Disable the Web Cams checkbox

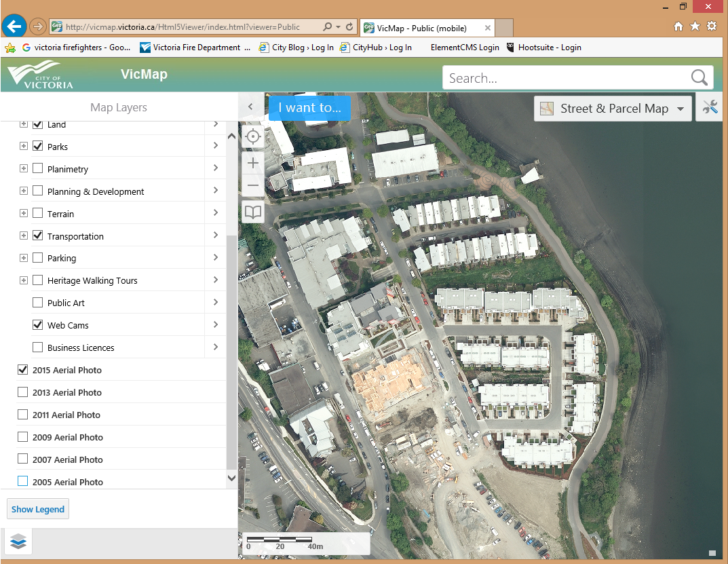pyautogui.click(x=37, y=324)
